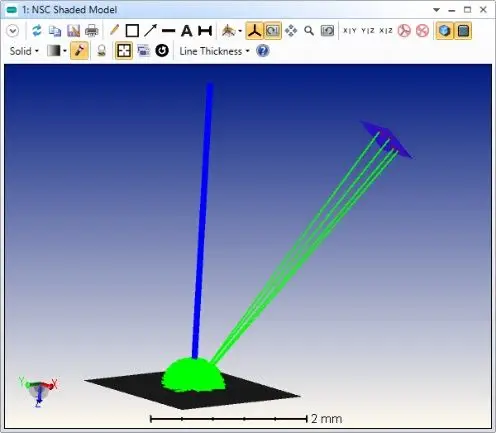Toggle the highlighted fit-to-window frame button
Viewport: 496px width, 433px height.
(124, 51)
